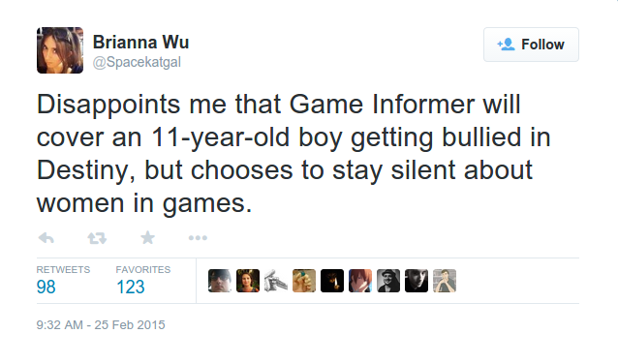Select the third avatar with gray sketch figure
This screenshot has width=618, height=364.
[276, 281]
